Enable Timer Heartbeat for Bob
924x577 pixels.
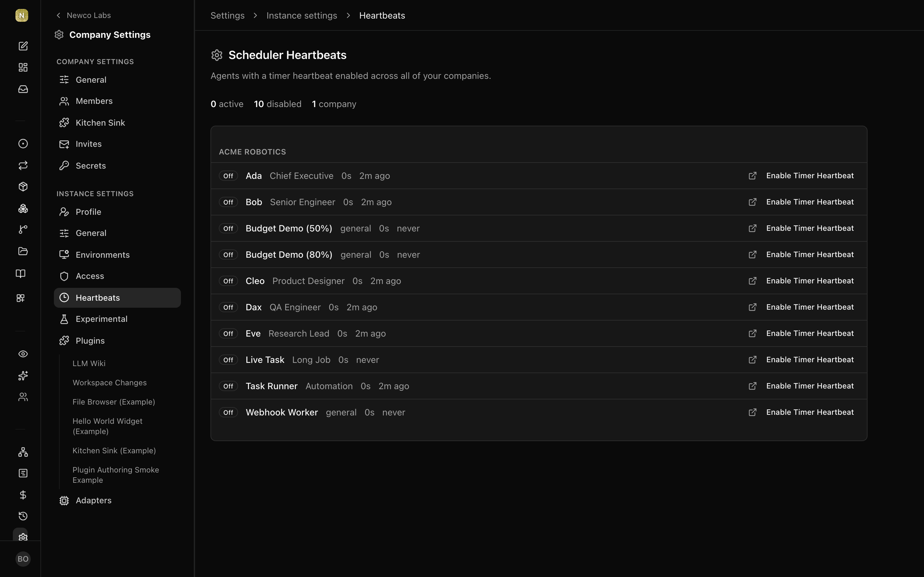(809, 202)
